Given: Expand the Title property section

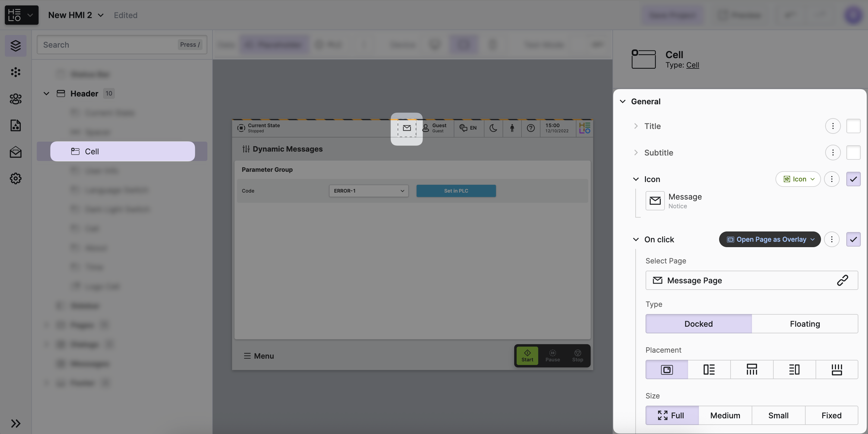Looking at the screenshot, I should pos(636,126).
